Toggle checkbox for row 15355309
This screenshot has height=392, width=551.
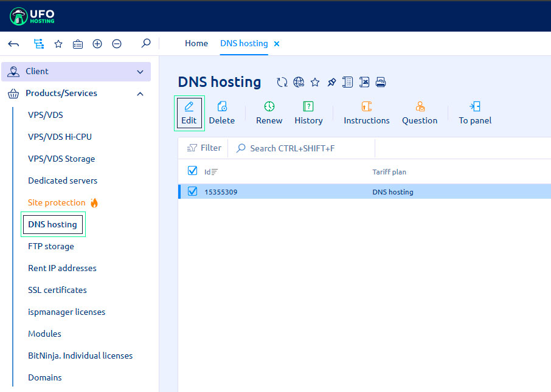tap(193, 191)
